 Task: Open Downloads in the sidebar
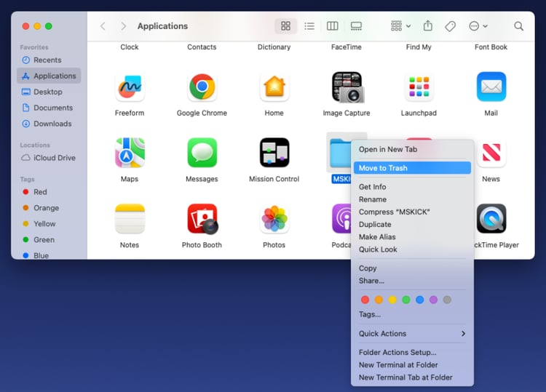tap(49, 124)
